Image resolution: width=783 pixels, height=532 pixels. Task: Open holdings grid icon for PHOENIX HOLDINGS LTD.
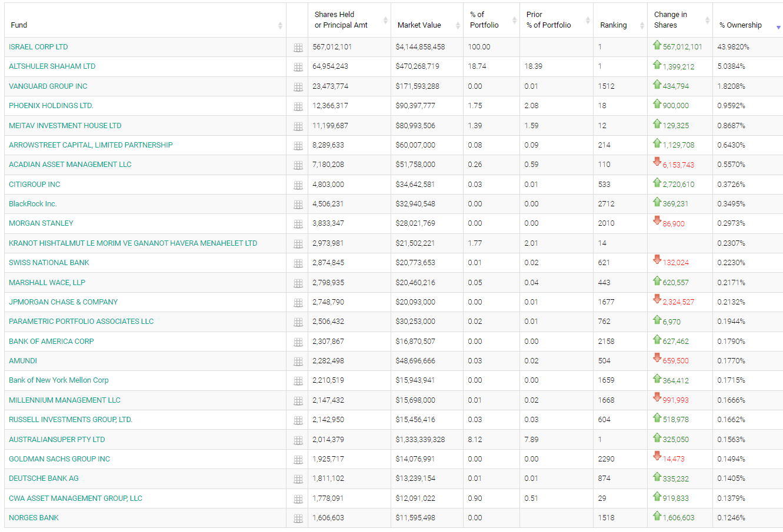[298, 106]
